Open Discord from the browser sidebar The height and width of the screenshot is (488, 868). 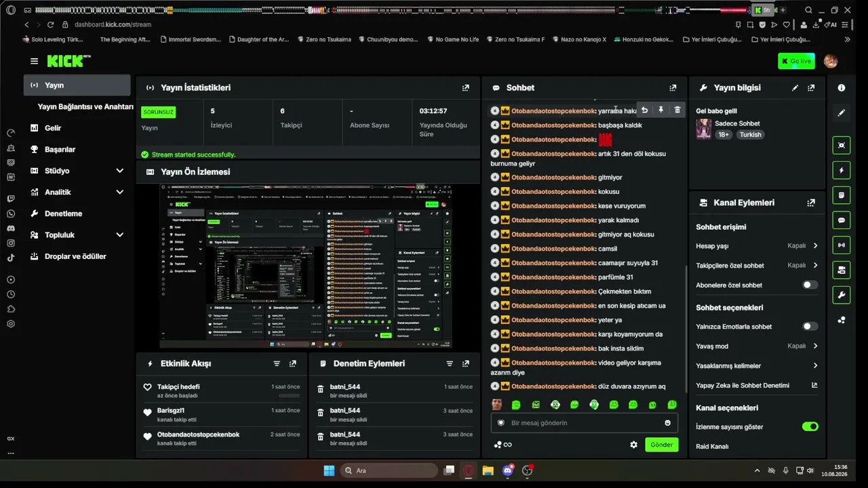[11, 228]
